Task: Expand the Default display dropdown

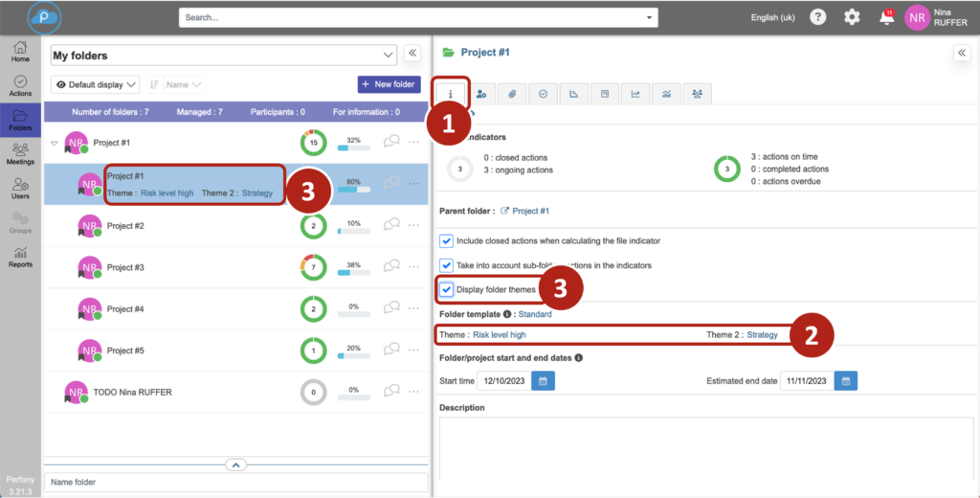Action: pyautogui.click(x=95, y=84)
